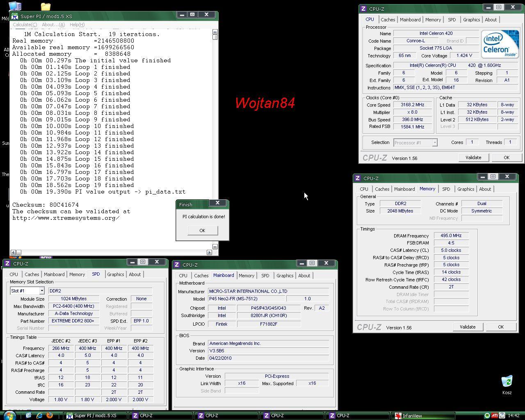Select the Manufacturer field A-Data Technology
The width and height of the screenshot is (525, 420).
click(73, 313)
